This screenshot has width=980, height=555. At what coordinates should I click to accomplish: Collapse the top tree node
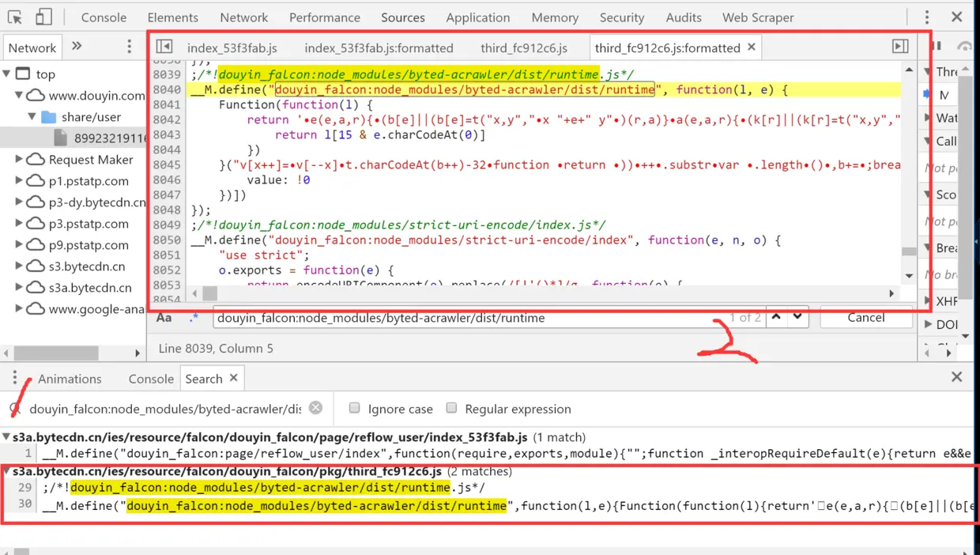(x=6, y=74)
